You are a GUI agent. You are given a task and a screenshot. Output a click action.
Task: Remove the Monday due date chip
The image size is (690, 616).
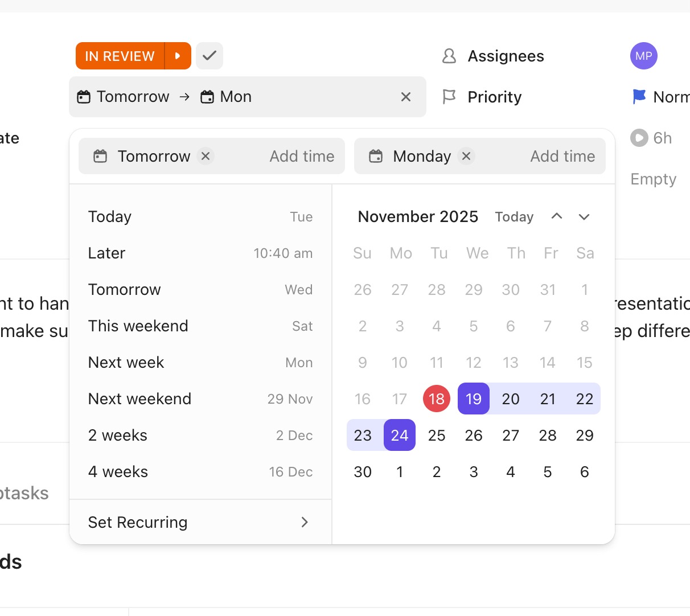click(466, 156)
